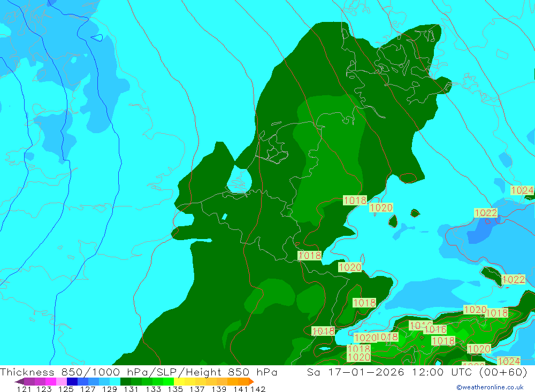
Task: Click the legend value 123
Action: coord(44,389)
